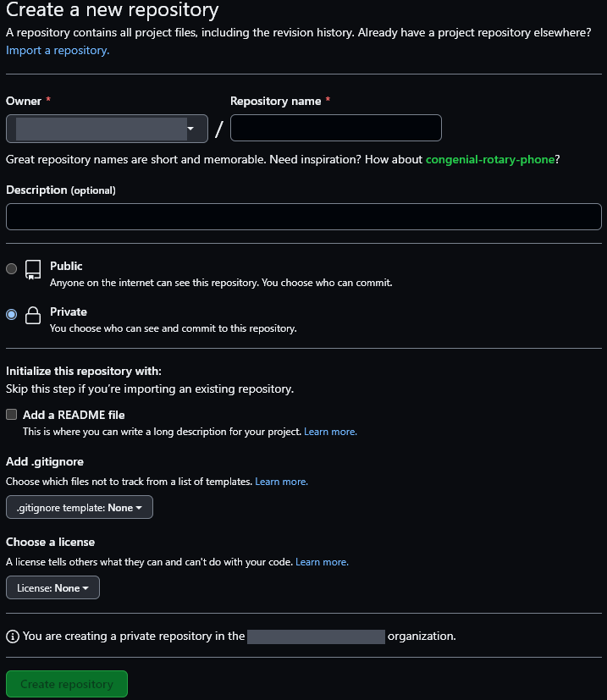Focus the Repository name input field
607x700 pixels.
[x=336, y=128]
